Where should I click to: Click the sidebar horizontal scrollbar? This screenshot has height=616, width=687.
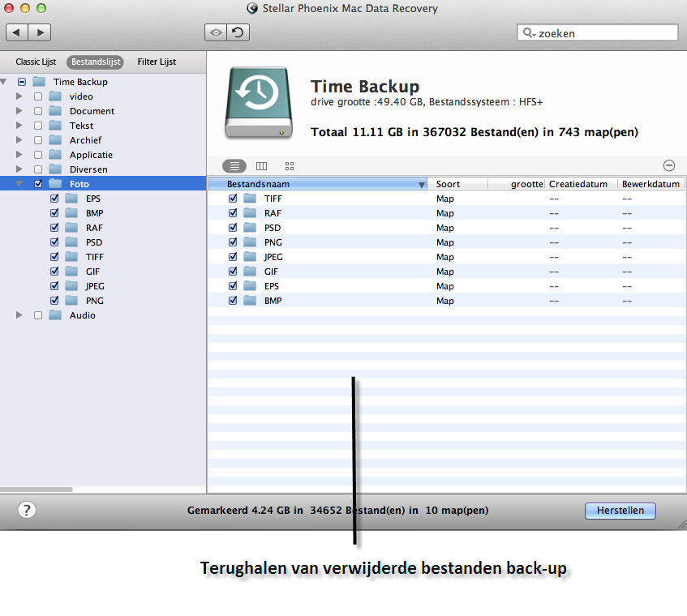point(36,490)
